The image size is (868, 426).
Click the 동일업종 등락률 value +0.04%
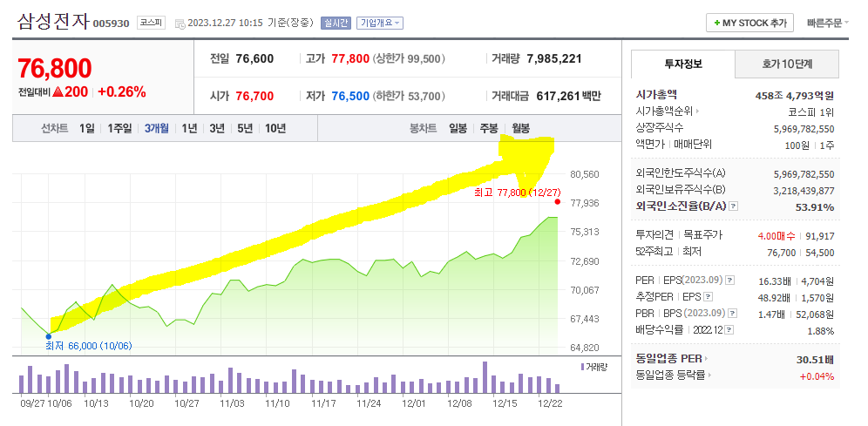pos(817,376)
